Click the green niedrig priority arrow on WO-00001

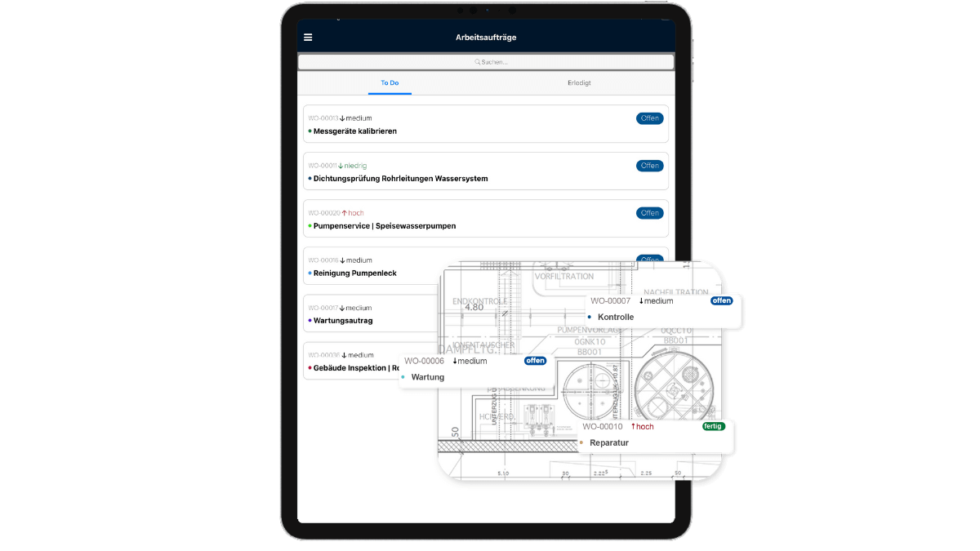tap(341, 166)
